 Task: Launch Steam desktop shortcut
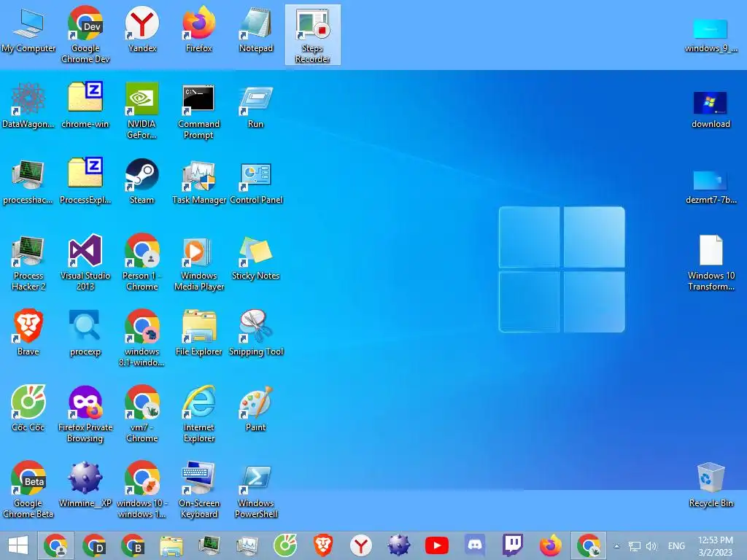click(142, 182)
